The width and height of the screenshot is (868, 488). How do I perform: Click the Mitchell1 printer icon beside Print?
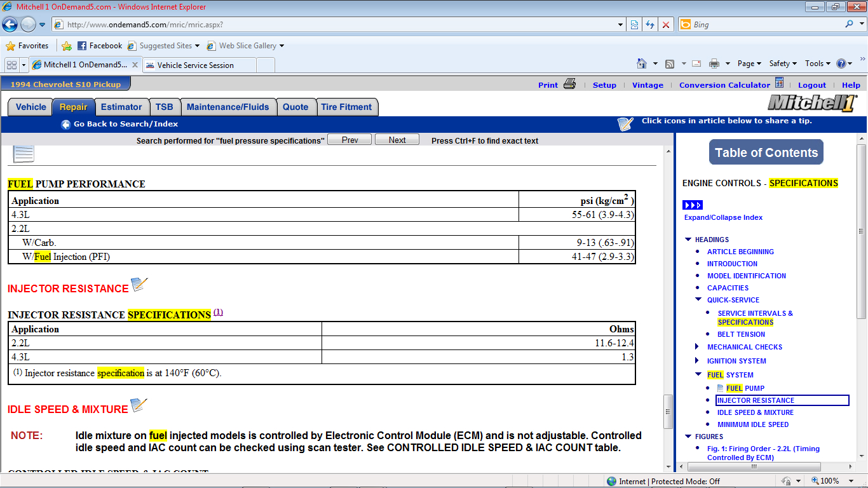569,84
